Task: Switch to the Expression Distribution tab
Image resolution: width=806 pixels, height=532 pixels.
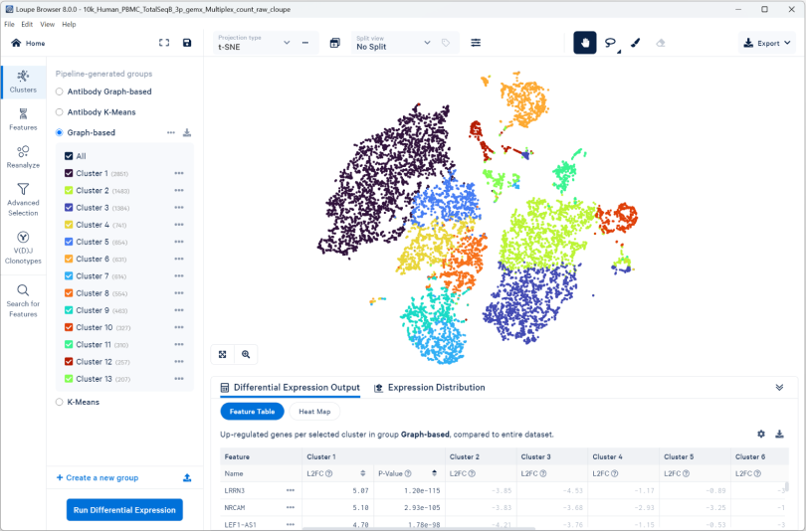Action: (x=429, y=388)
